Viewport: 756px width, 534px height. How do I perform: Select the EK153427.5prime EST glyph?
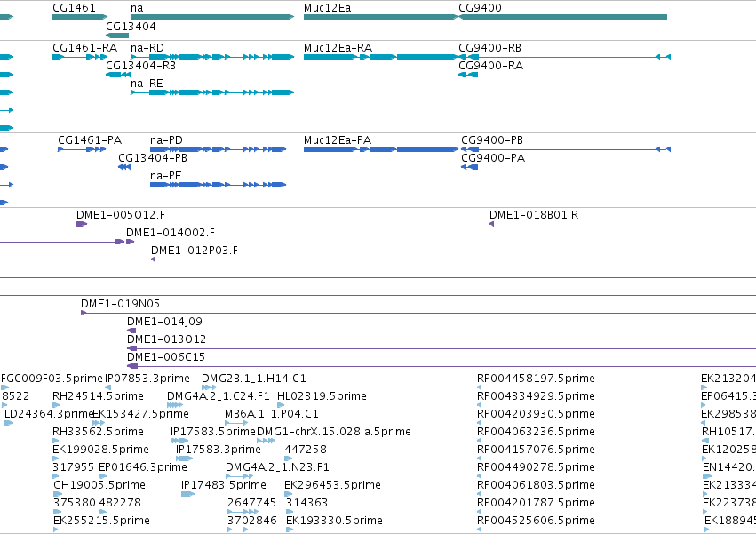pyautogui.click(x=99, y=423)
